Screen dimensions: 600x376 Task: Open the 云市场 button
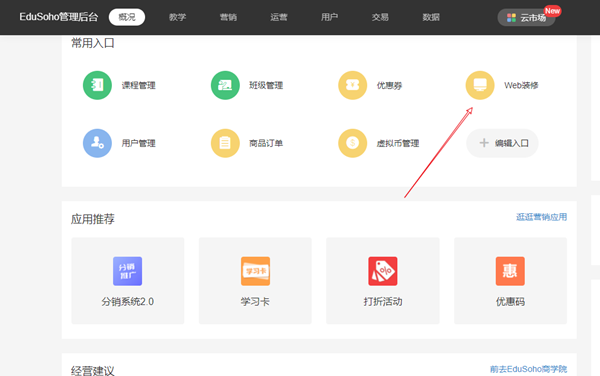pos(526,18)
